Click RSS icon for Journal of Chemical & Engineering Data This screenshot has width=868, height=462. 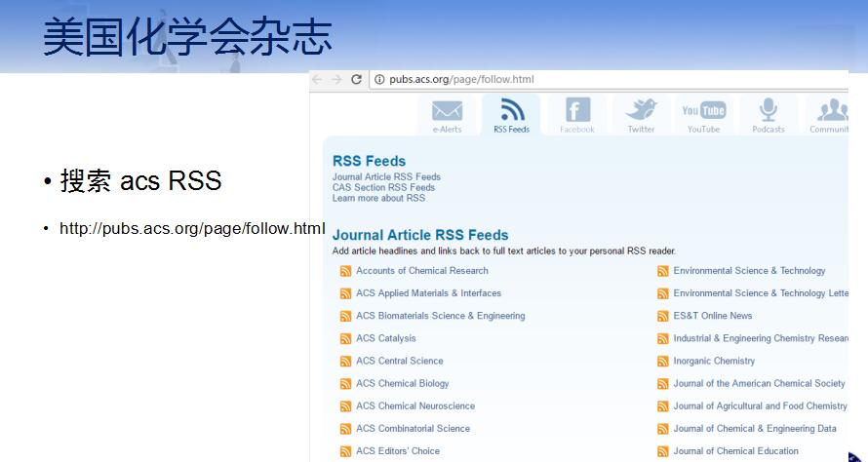click(x=662, y=429)
